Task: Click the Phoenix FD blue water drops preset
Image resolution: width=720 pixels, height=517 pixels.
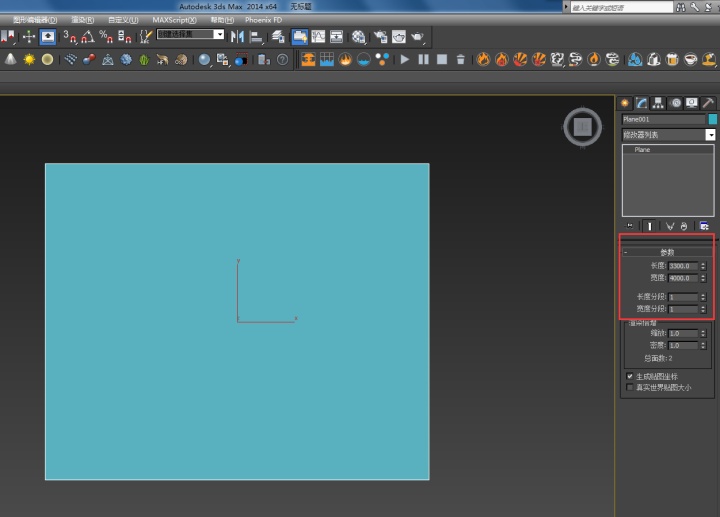Action: pyautogui.click(x=635, y=59)
